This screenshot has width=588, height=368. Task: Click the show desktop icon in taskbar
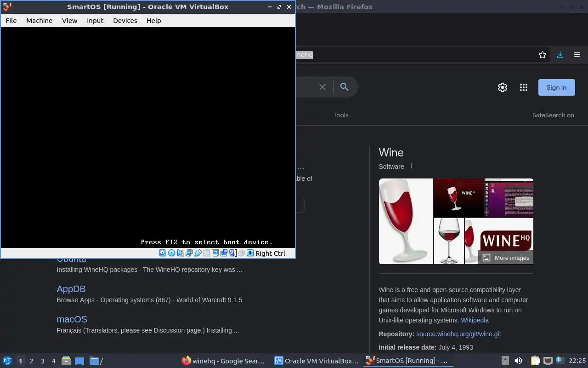click(79, 361)
